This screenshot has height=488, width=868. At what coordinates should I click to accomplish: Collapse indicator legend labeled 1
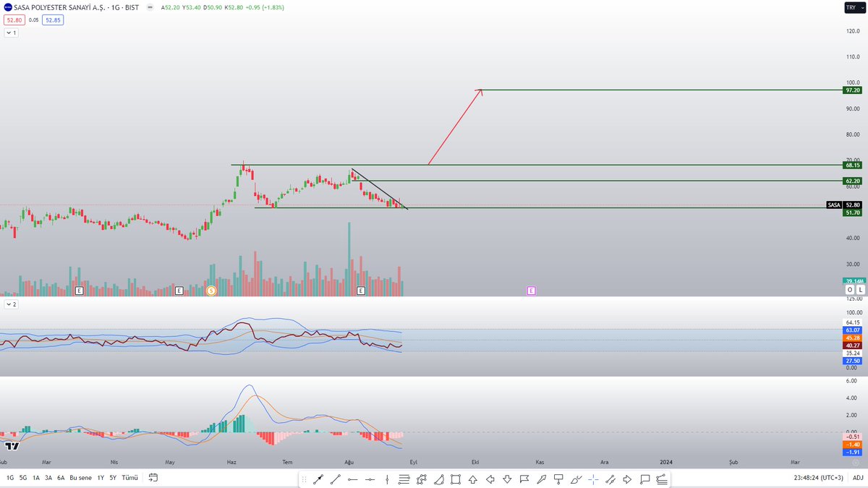click(10, 33)
